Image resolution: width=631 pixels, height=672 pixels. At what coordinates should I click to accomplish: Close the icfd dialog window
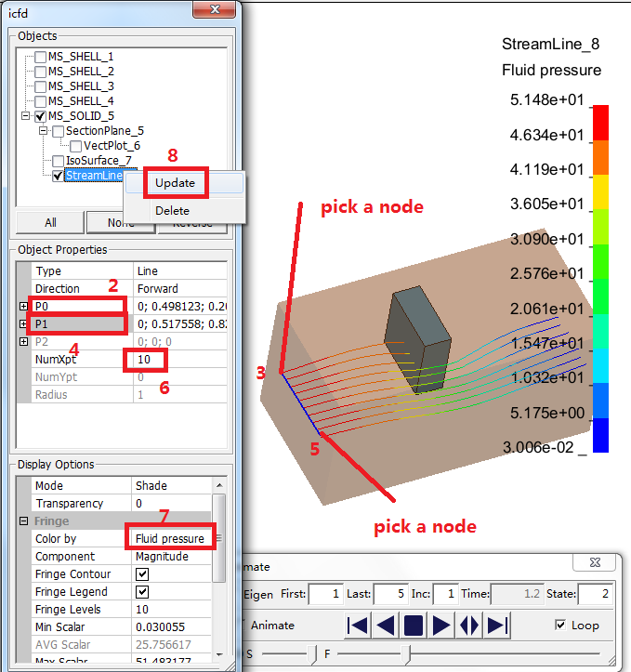tap(215, 9)
